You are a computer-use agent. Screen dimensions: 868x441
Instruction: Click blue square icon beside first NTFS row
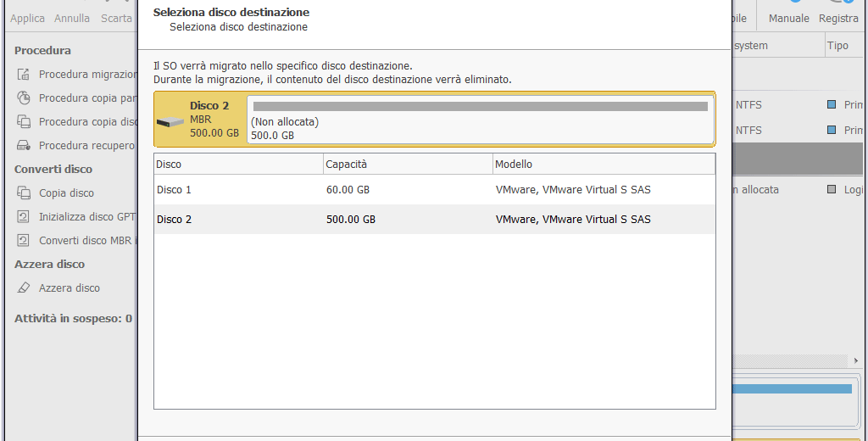[x=831, y=104]
